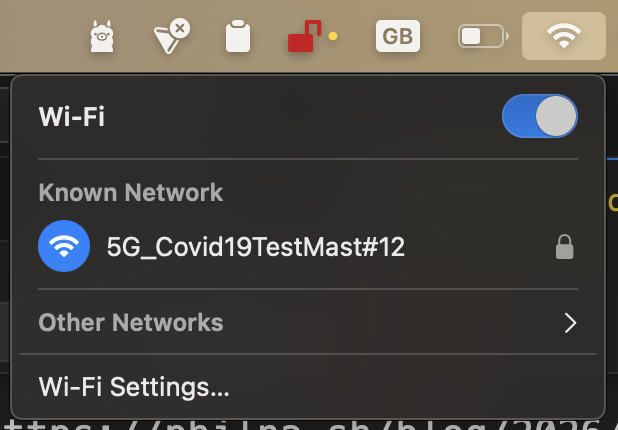Click the Wi-Fi heading in the panel
Viewport: 618px width, 430px height.
(72, 117)
